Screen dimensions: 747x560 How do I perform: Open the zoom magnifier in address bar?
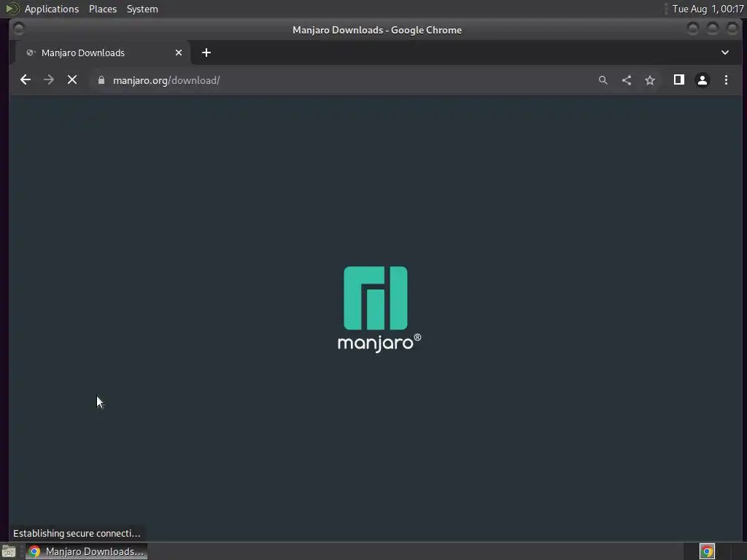coord(603,80)
